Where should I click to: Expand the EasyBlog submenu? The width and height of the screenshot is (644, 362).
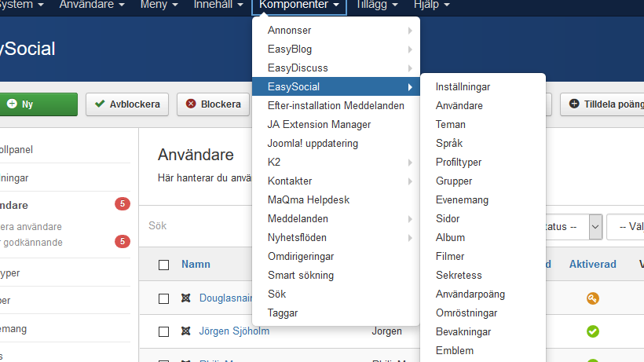coord(336,49)
